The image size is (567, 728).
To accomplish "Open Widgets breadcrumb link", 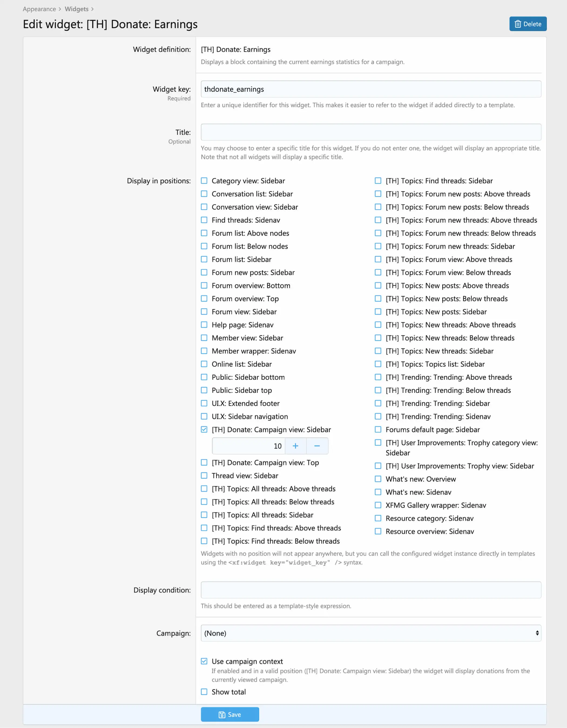I will (76, 9).
